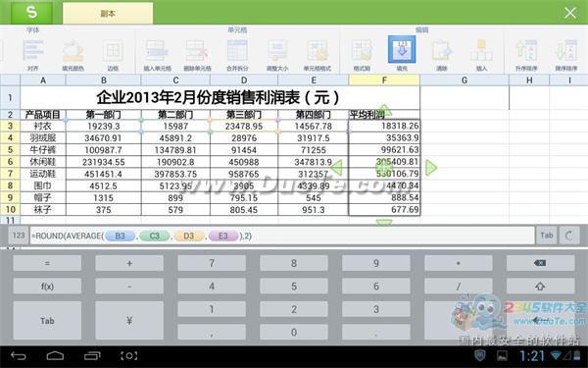Tap the minus key on keypad
Screen dimensions: 588x368
(129, 287)
